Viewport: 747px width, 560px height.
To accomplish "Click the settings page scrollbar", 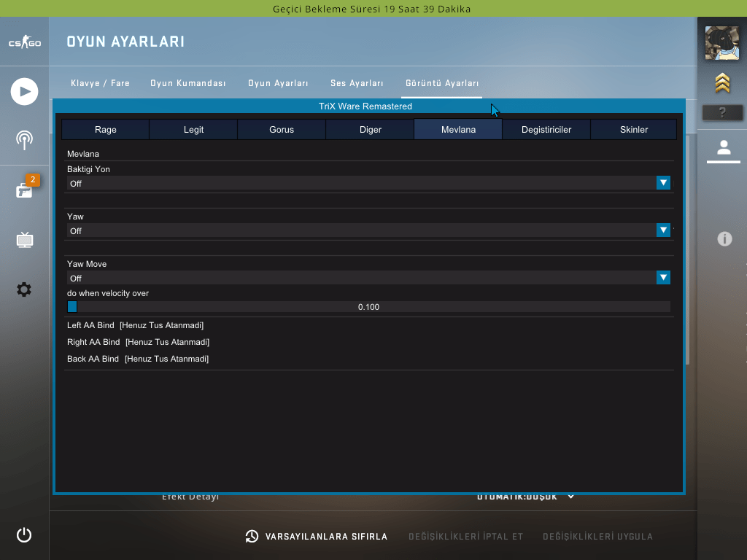I will click(x=687, y=250).
